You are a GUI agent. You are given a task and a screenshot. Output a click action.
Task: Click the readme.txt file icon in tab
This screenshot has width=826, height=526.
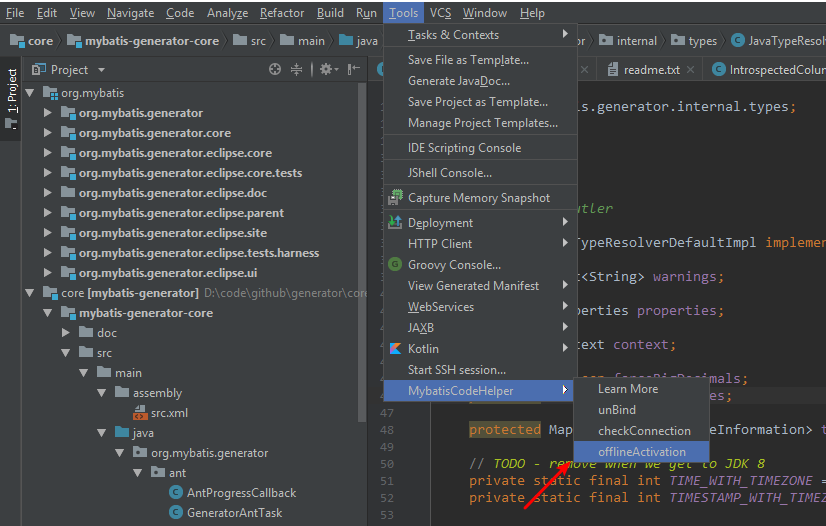(613, 70)
